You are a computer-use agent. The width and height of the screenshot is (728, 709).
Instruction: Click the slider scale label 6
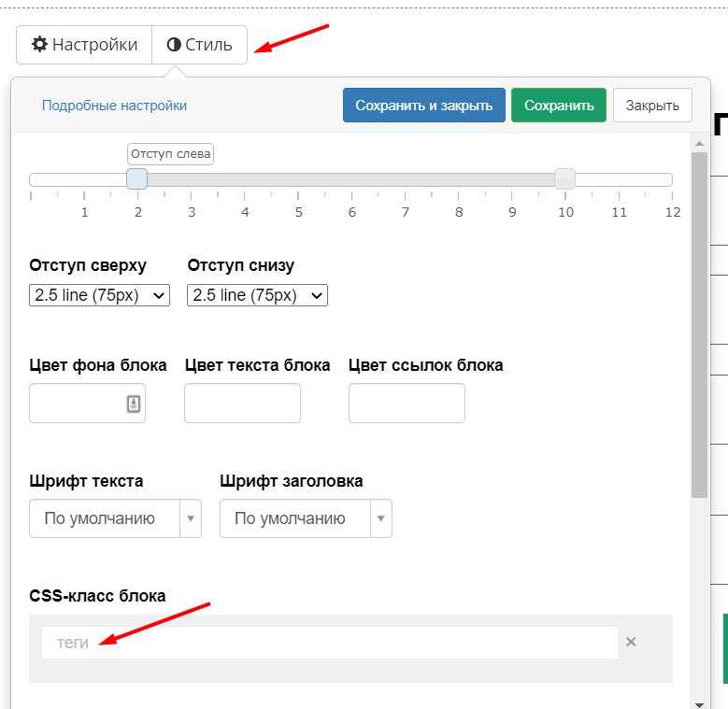[352, 213]
